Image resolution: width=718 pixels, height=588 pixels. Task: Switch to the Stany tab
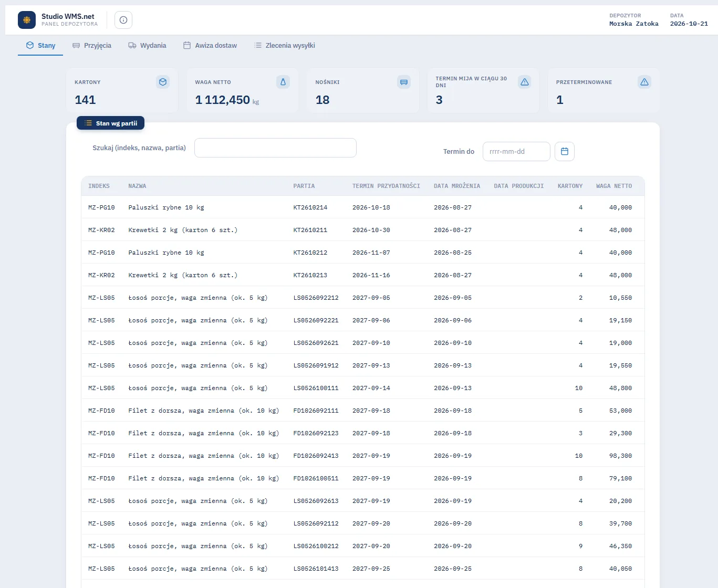(x=40, y=46)
